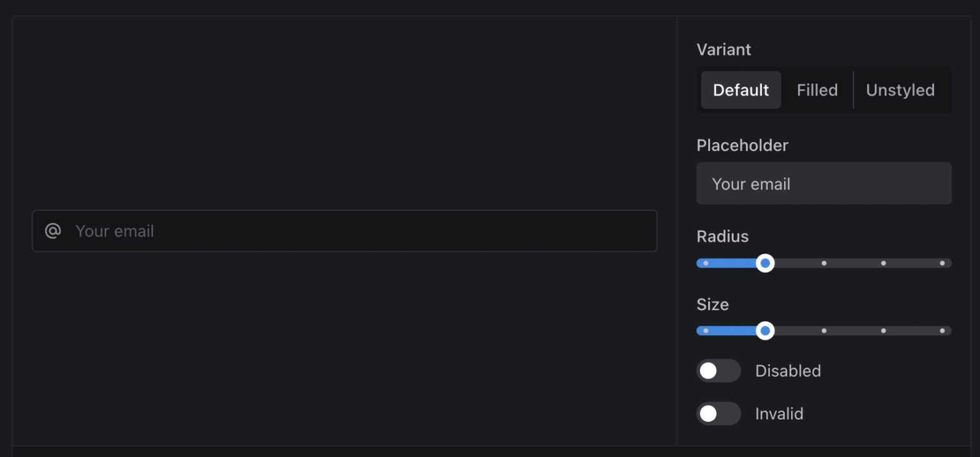Click the Radius slider thumb
Image resolution: width=980 pixels, height=457 pixels.
(x=765, y=263)
